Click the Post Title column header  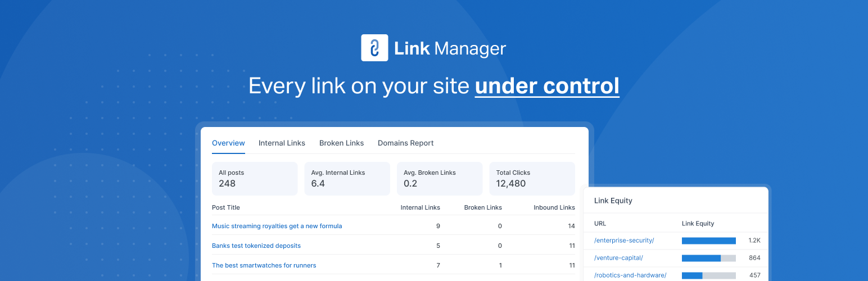pos(226,207)
